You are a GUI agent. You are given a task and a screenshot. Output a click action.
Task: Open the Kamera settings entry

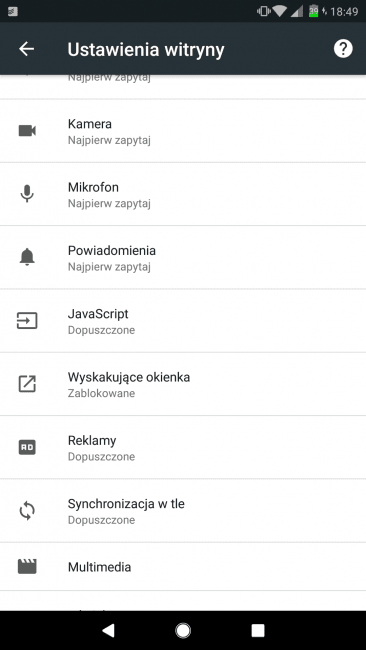click(x=183, y=131)
